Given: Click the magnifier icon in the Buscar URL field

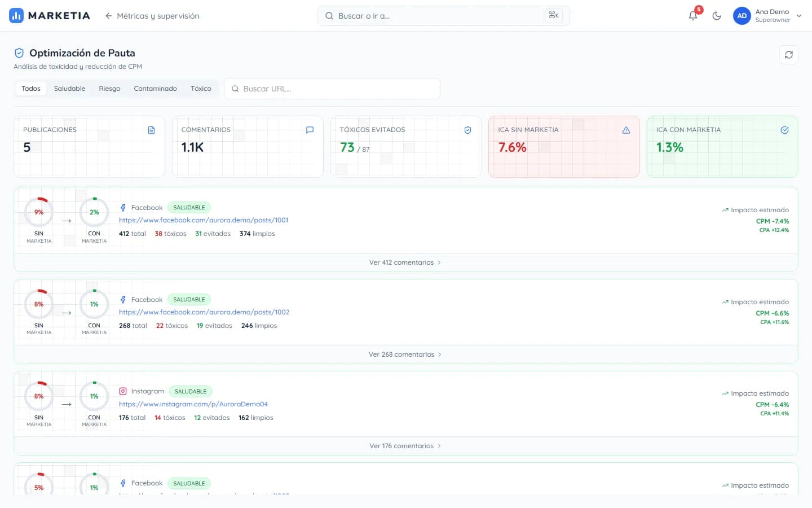Looking at the screenshot, I should click(235, 89).
